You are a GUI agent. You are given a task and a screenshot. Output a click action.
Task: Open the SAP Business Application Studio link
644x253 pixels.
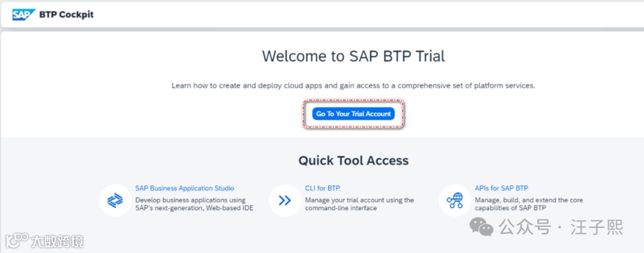pos(184,188)
